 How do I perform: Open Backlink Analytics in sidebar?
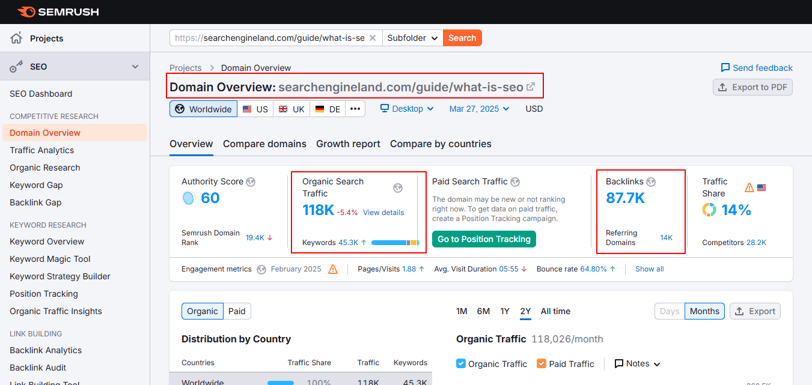(46, 350)
